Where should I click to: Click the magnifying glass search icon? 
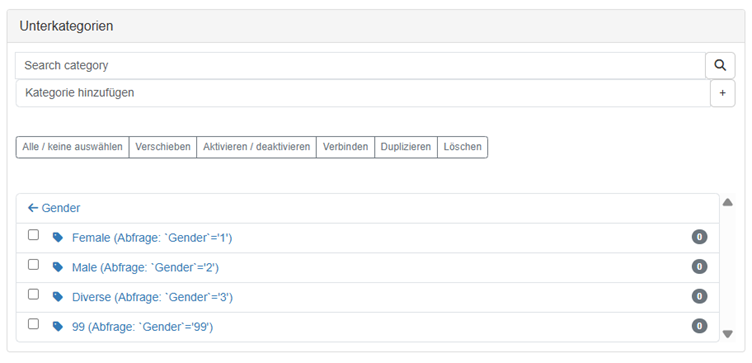720,65
